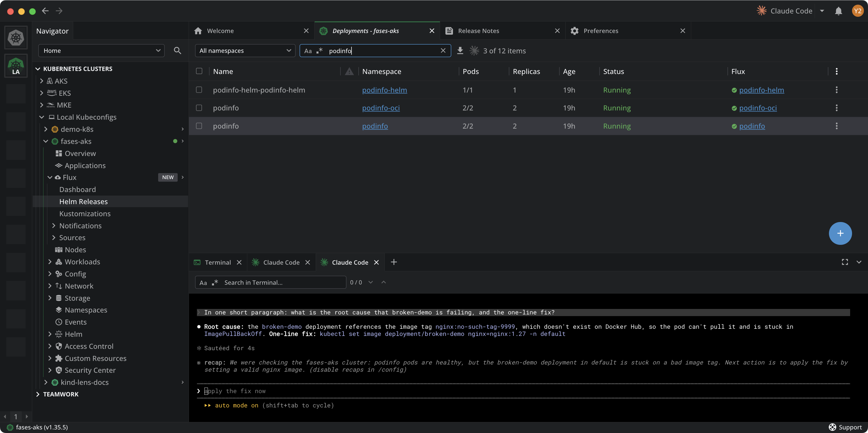Open Kustomizations in the Flux tree
The height and width of the screenshot is (433, 868).
click(85, 213)
